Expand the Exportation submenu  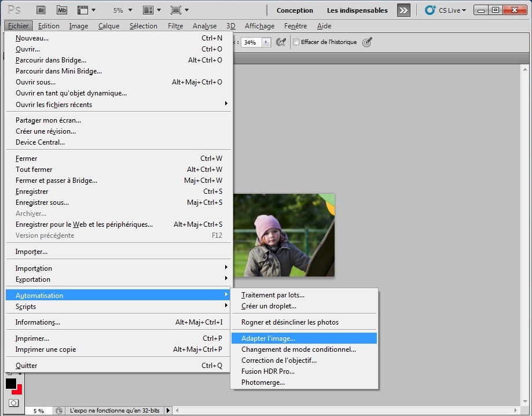[x=119, y=279]
